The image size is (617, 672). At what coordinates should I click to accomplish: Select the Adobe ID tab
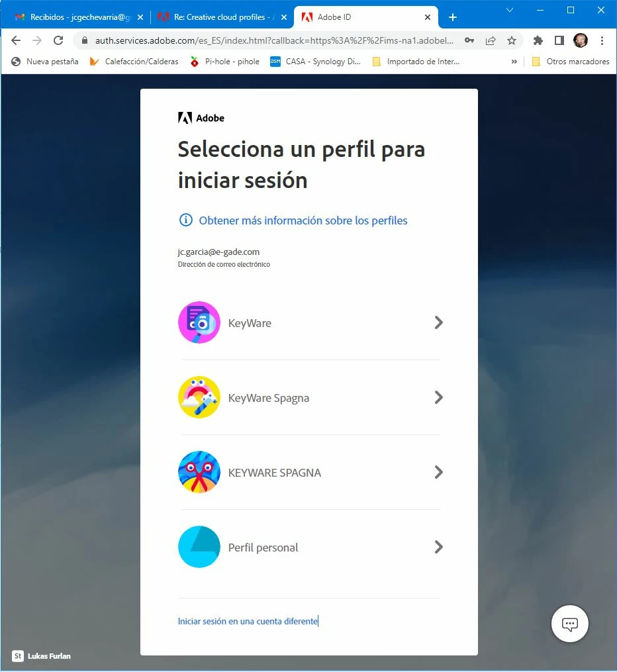(365, 17)
